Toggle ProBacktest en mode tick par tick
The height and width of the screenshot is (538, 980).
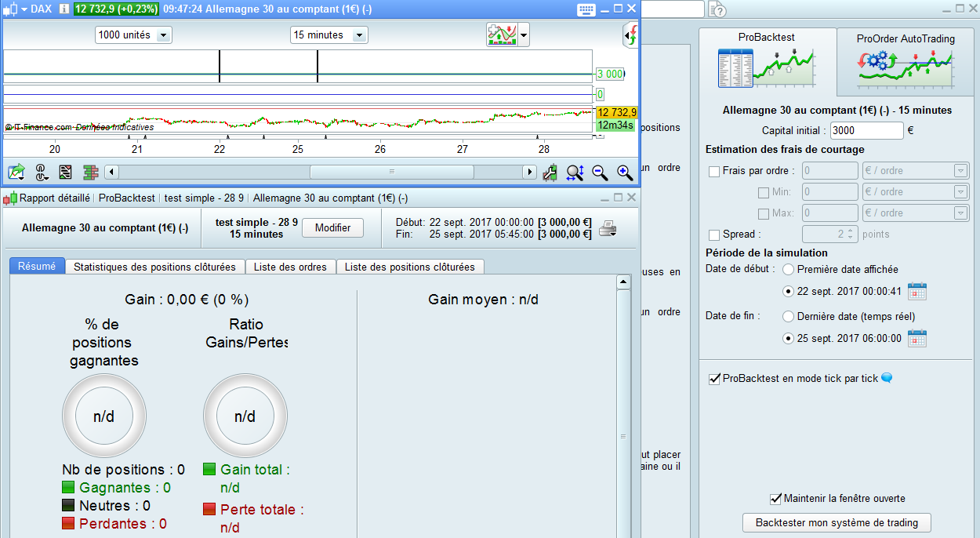[714, 379]
